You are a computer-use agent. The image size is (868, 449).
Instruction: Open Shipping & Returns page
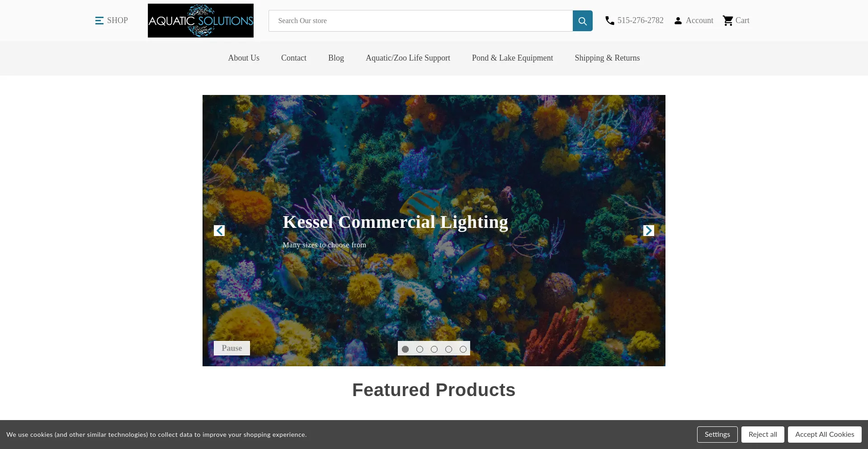(607, 58)
